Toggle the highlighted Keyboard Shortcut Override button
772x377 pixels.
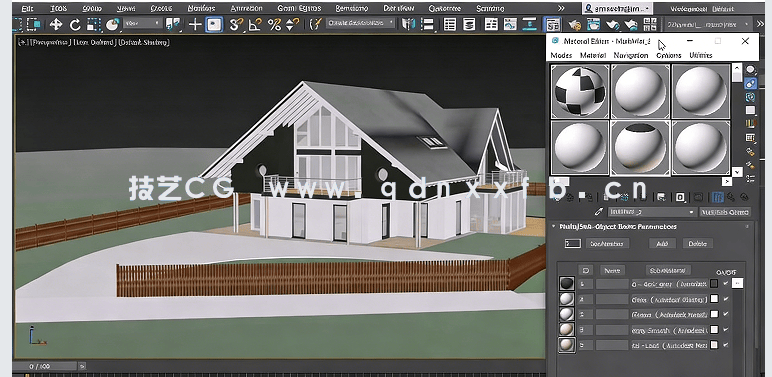tap(214, 24)
